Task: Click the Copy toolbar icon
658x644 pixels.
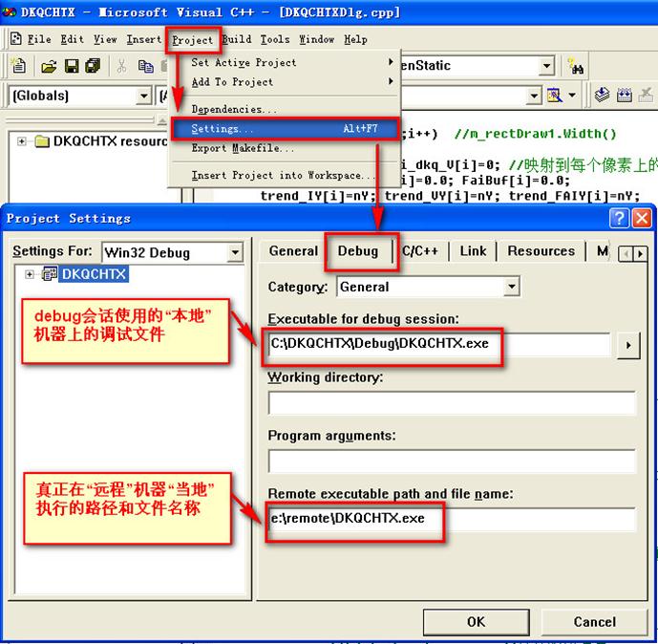Action: tap(145, 66)
